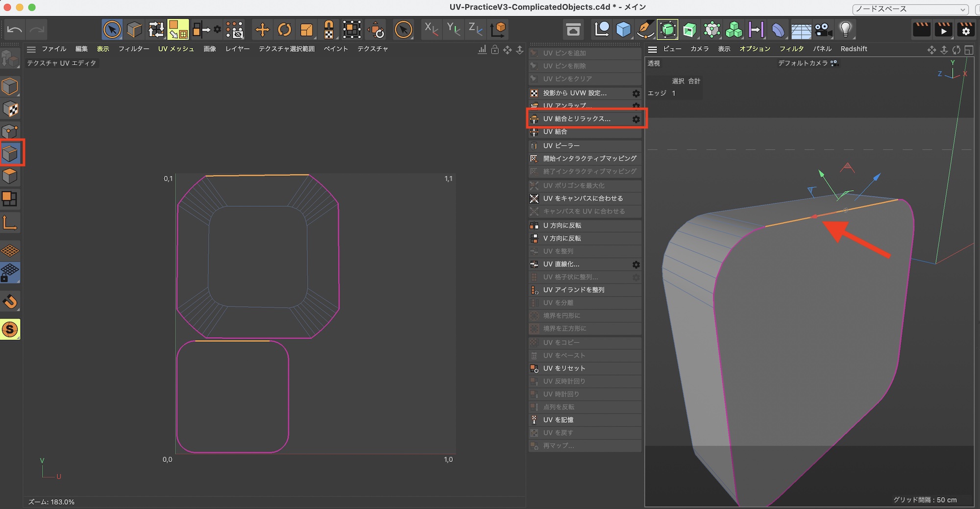Open Render Settings clapperboard with gear
The height and width of the screenshot is (509, 980).
(965, 30)
